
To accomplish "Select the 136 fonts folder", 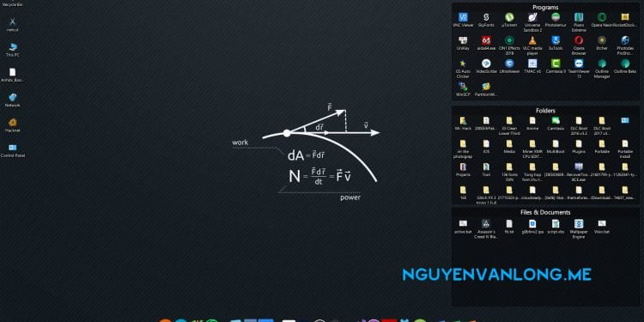I will [509, 172].
